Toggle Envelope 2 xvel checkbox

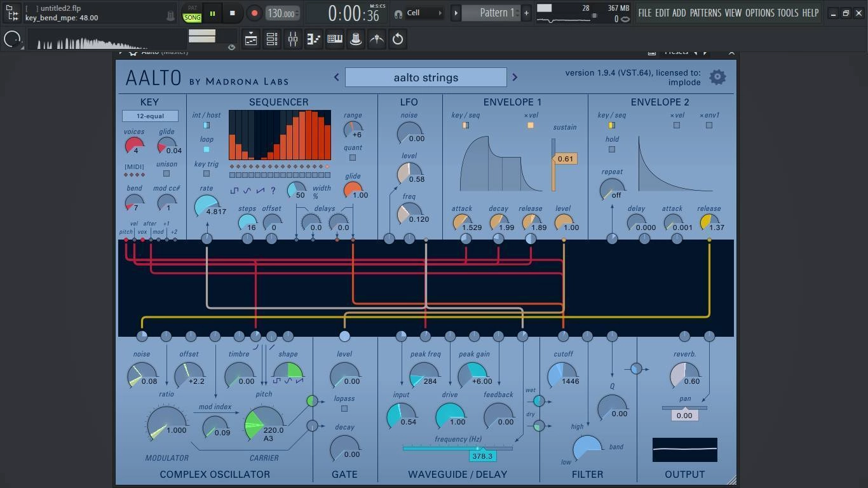(x=677, y=125)
